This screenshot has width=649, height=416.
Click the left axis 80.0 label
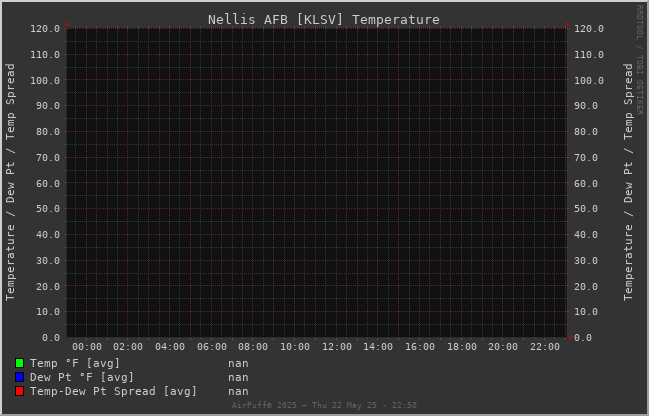point(48,132)
